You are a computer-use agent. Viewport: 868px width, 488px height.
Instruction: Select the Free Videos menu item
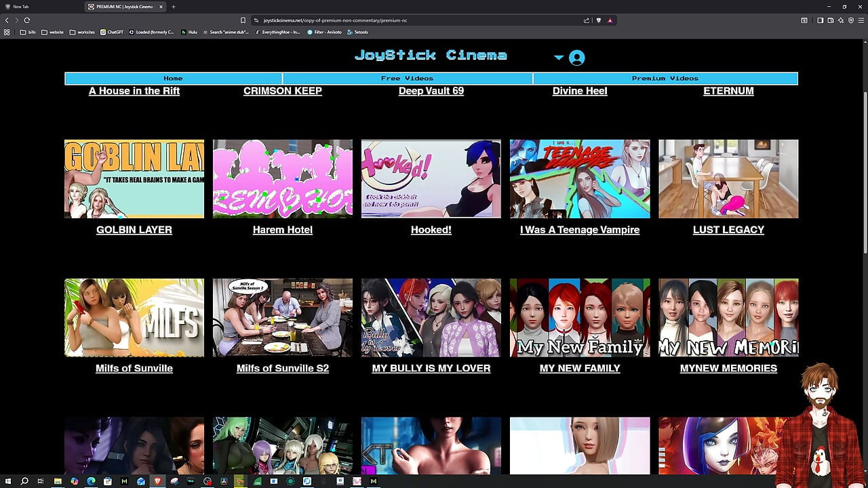[407, 79]
